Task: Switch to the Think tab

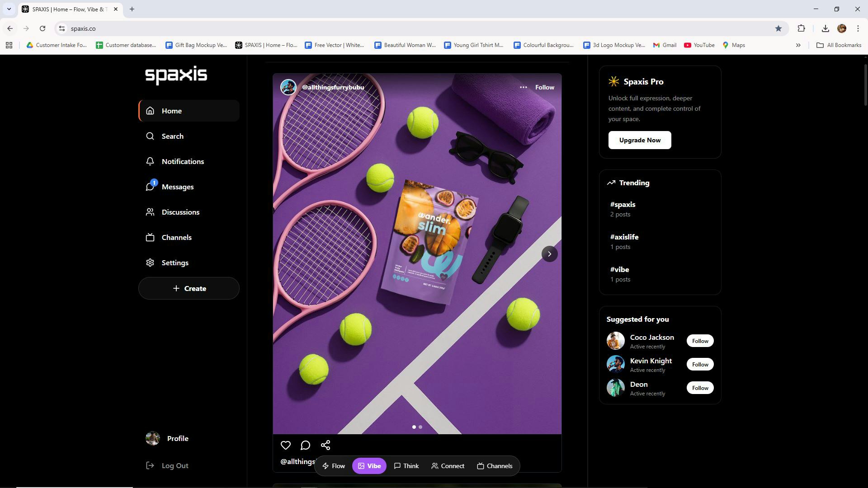Action: pos(406,466)
